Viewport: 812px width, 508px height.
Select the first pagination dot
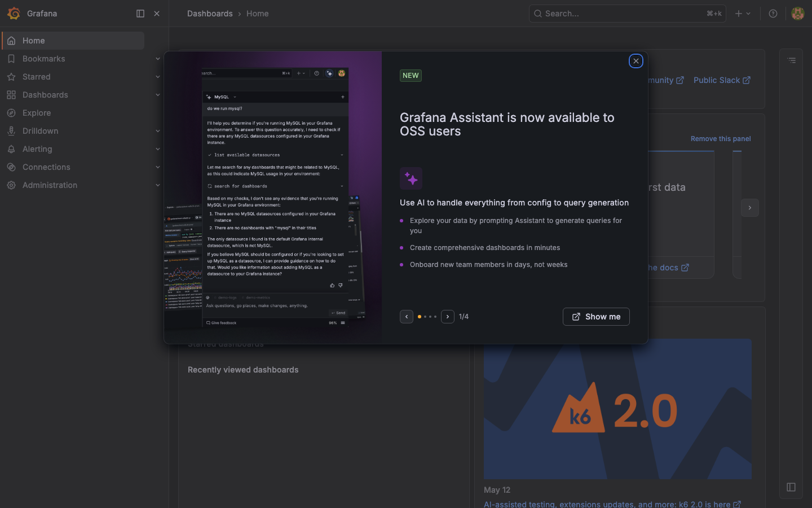pos(420,317)
